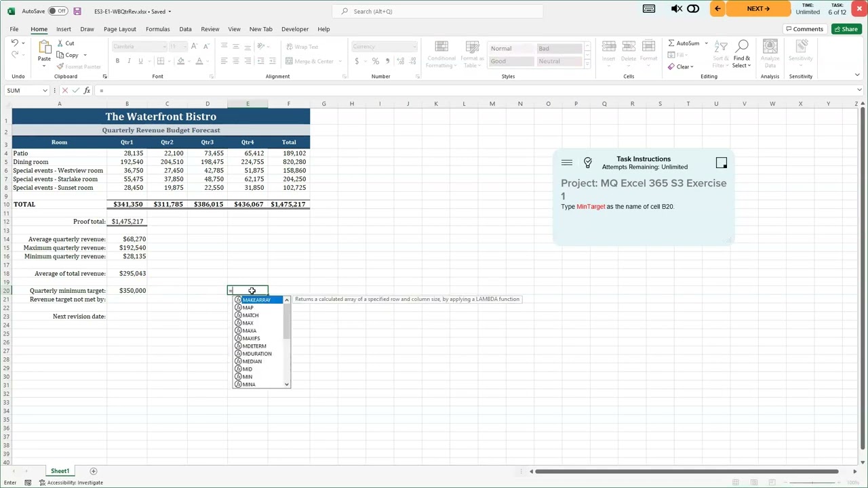Image resolution: width=868 pixels, height=488 pixels.
Task: Click the Clipboard dialog launcher icon
Action: [x=104, y=77]
